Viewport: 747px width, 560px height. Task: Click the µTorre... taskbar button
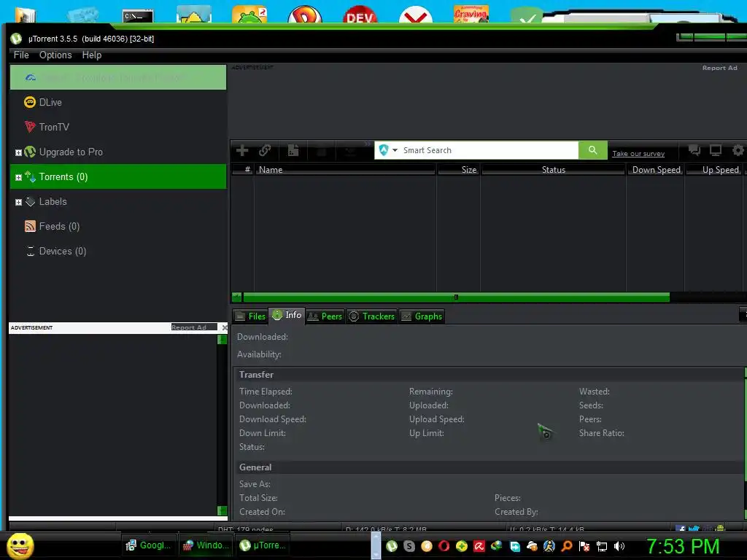pyautogui.click(x=263, y=545)
